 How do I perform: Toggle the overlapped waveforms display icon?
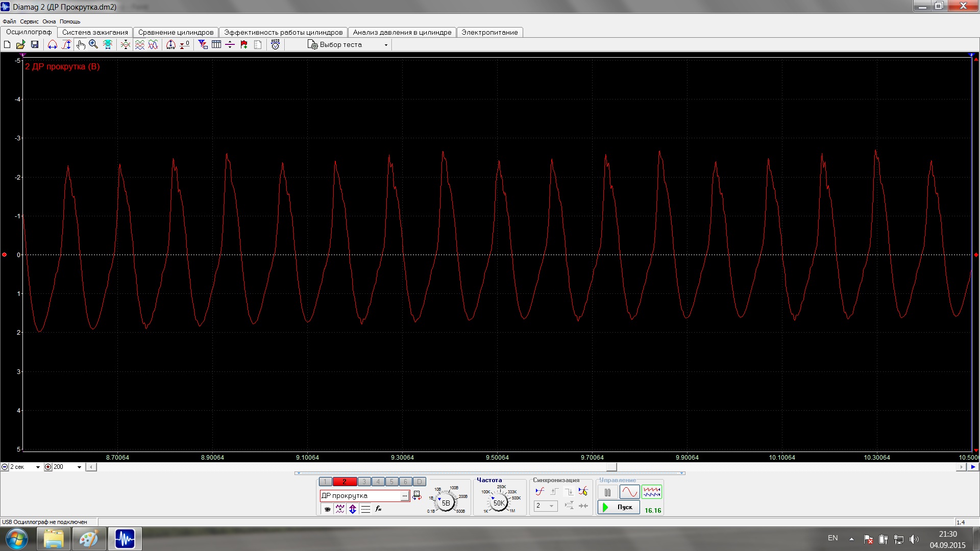(x=153, y=45)
